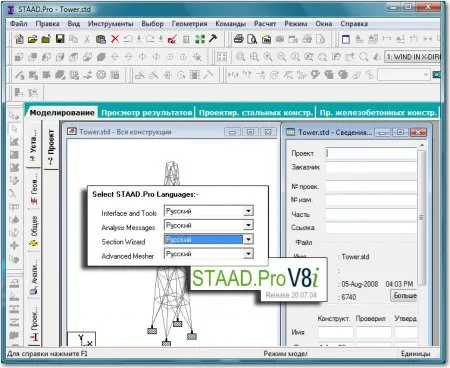Screen dimensions: 450x368
Task: Click the Заказчик input field
Action: (371, 167)
